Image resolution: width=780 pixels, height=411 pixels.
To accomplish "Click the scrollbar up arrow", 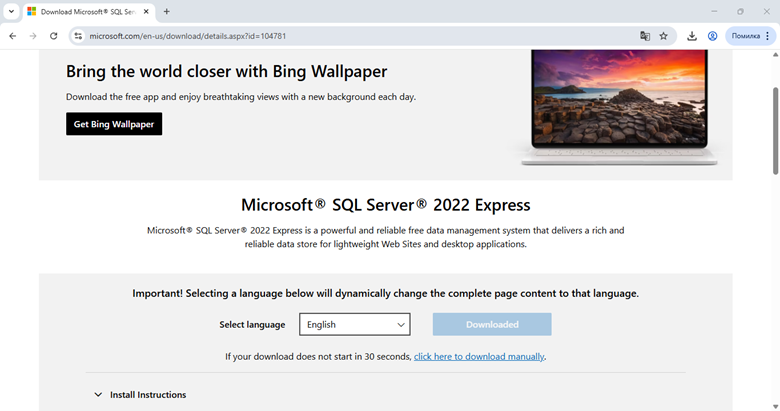I will 775,54.
